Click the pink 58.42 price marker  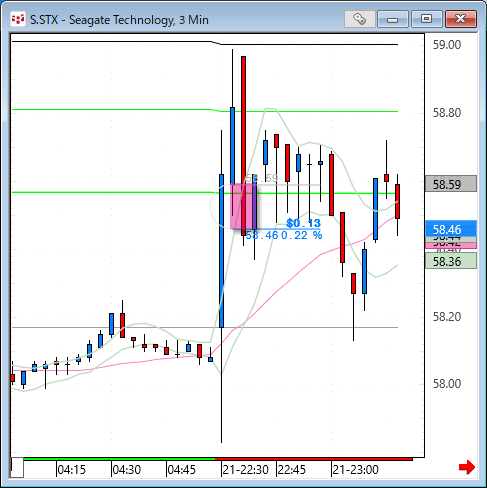click(451, 245)
